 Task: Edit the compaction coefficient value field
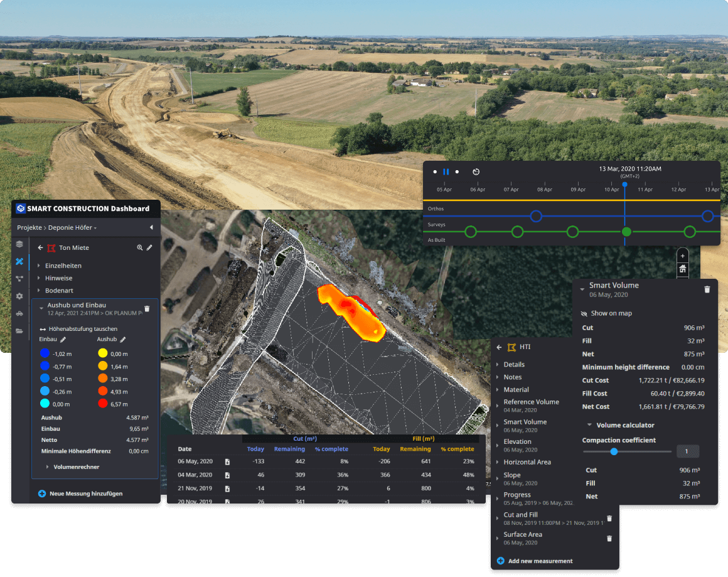coord(688,451)
